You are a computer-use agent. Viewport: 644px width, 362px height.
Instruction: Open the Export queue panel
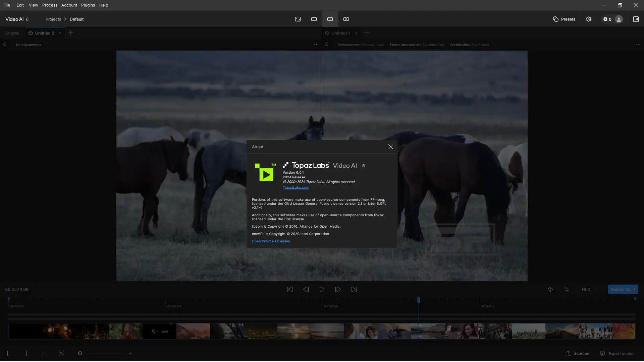pyautogui.click(x=616, y=353)
